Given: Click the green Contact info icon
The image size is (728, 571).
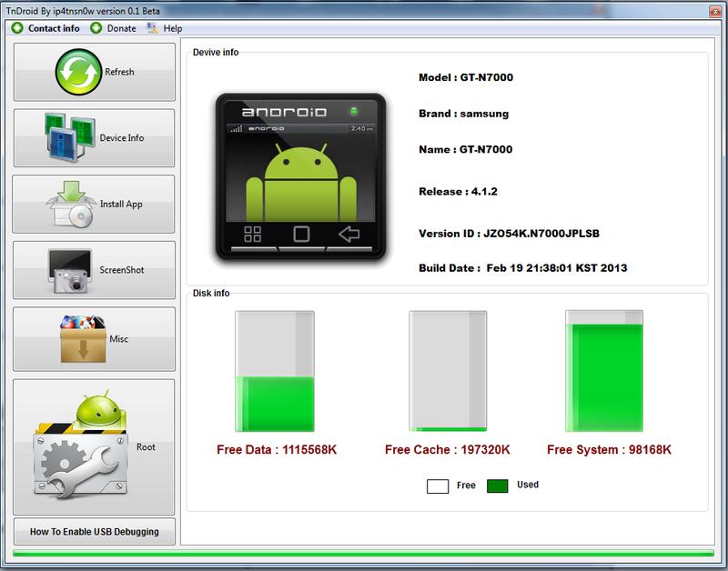Looking at the screenshot, I should coord(17,28).
